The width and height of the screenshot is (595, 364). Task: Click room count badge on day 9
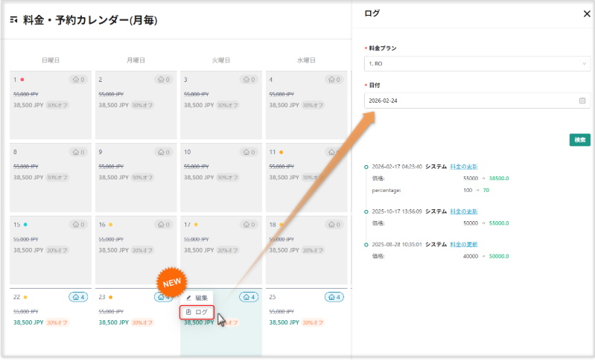[x=164, y=152]
